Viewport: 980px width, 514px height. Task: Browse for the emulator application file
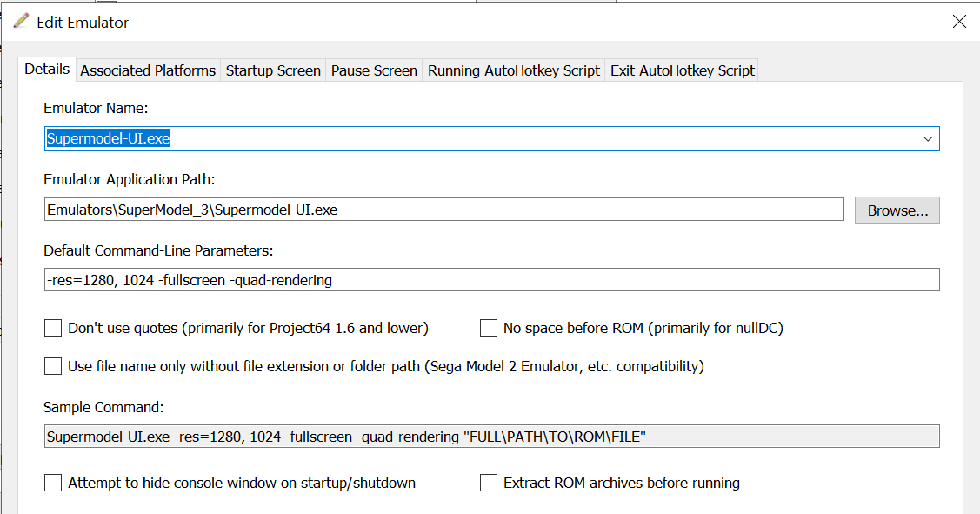(x=897, y=210)
